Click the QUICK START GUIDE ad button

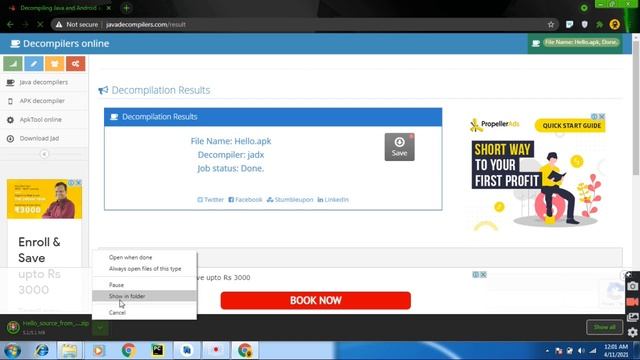pyautogui.click(x=570, y=126)
